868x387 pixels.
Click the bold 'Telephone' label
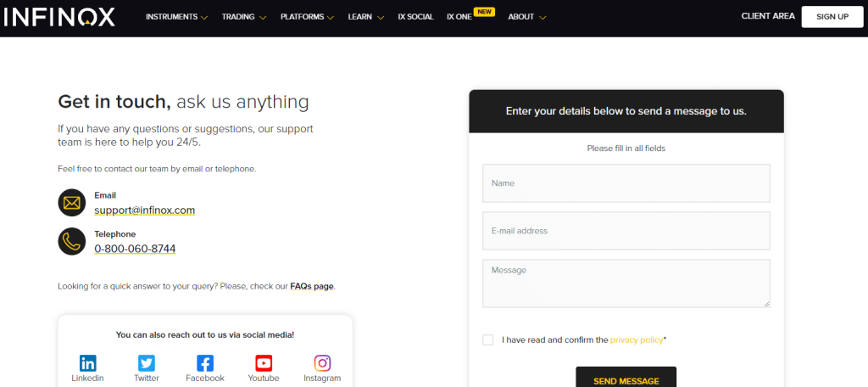coord(114,234)
